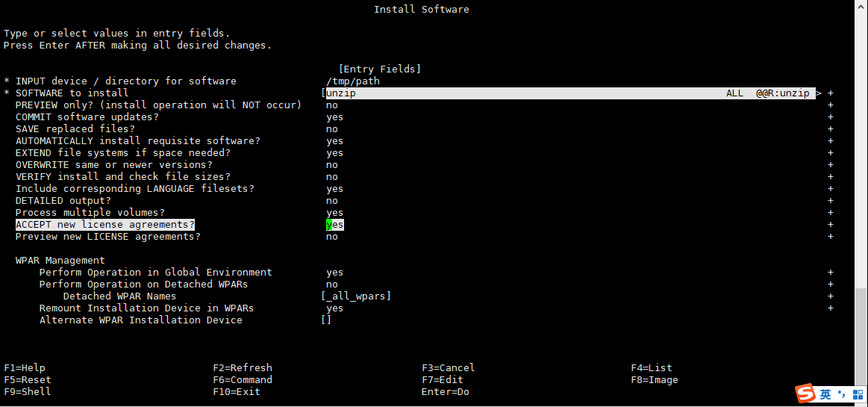The width and height of the screenshot is (868, 407).
Task: Click 'yes' value of EXTEND file systems
Action: [x=335, y=153]
